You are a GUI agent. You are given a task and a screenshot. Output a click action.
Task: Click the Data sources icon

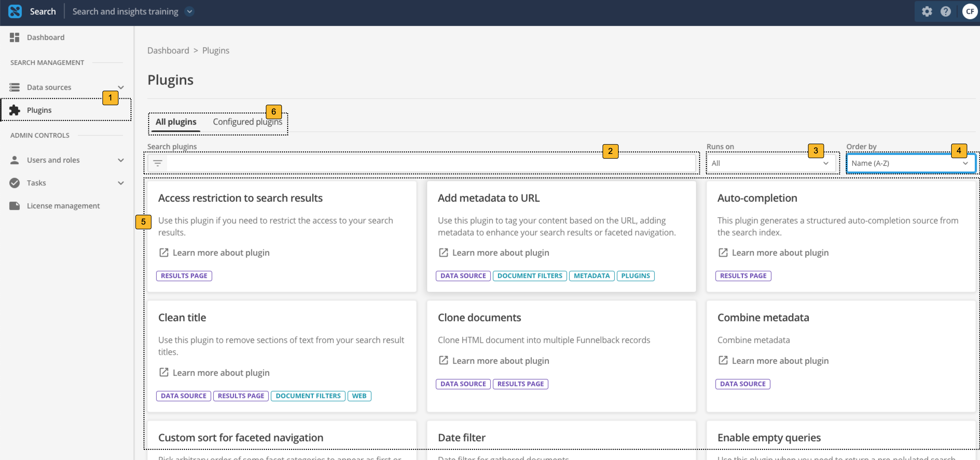pyautogui.click(x=15, y=87)
